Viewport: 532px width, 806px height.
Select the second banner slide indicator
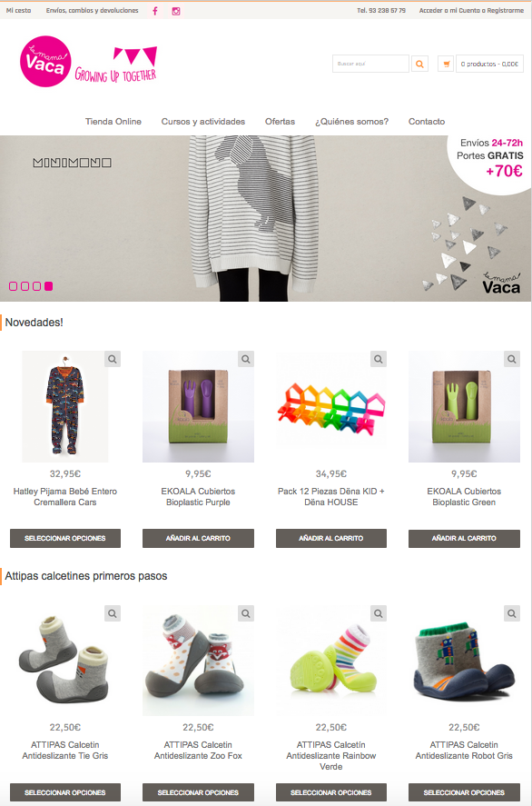pyautogui.click(x=25, y=286)
